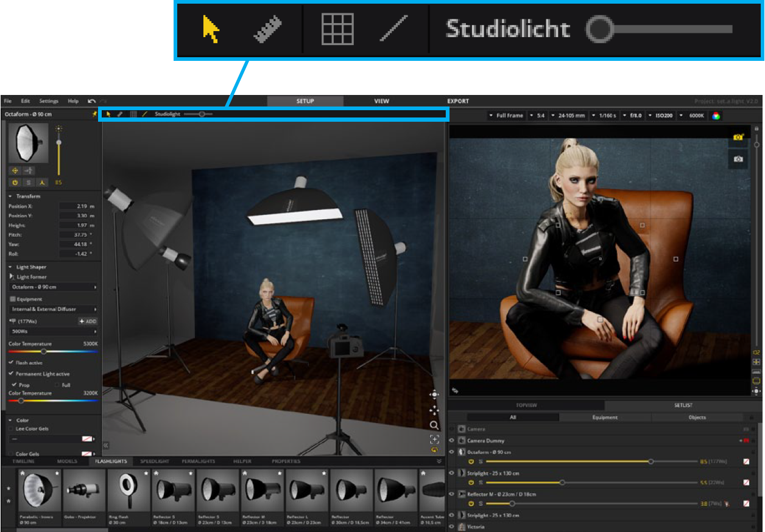
Task: Collapse the Transform section
Action: tap(10, 197)
